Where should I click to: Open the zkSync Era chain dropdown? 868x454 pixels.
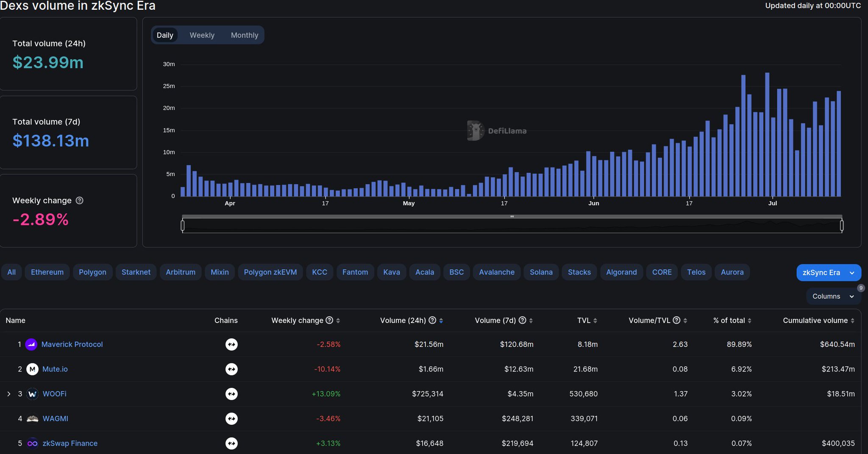[x=828, y=273]
